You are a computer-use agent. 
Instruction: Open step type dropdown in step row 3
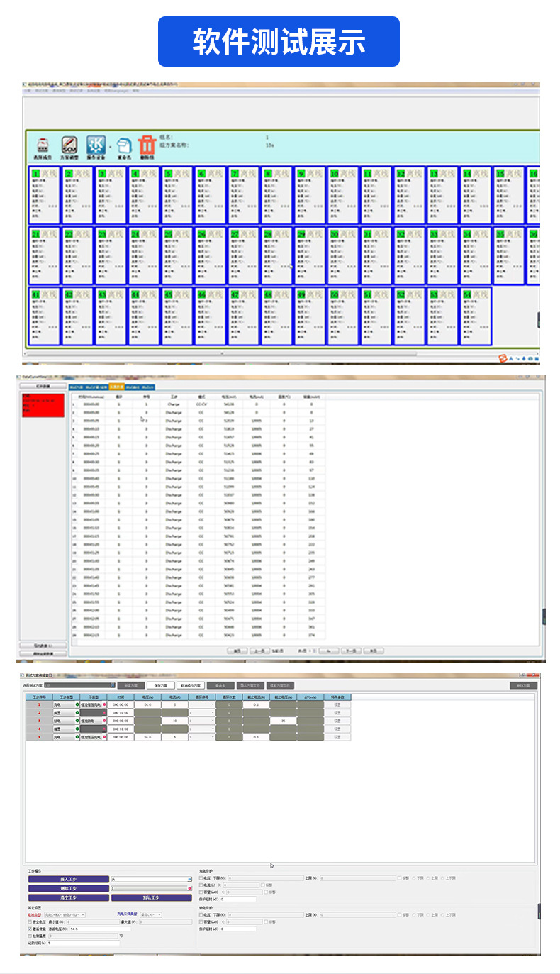click(66, 721)
